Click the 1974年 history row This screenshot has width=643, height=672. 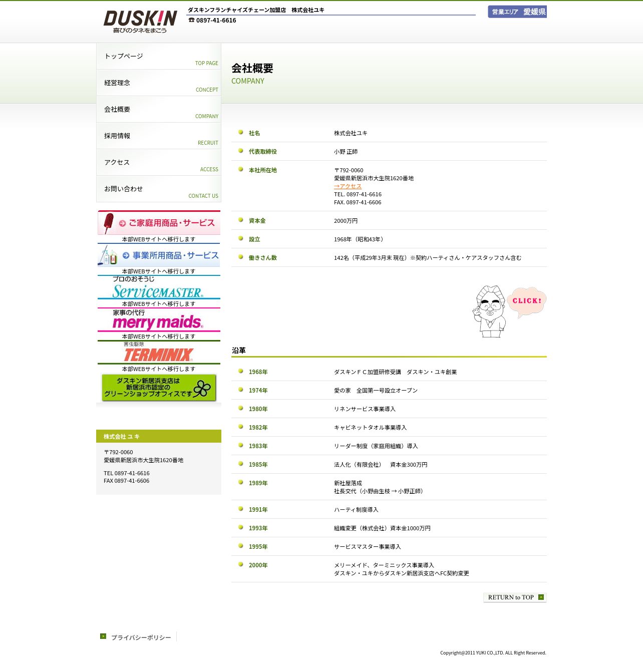(x=389, y=391)
